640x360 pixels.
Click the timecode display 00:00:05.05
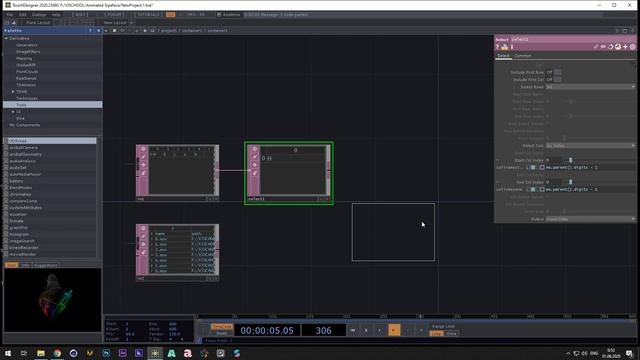(267, 331)
